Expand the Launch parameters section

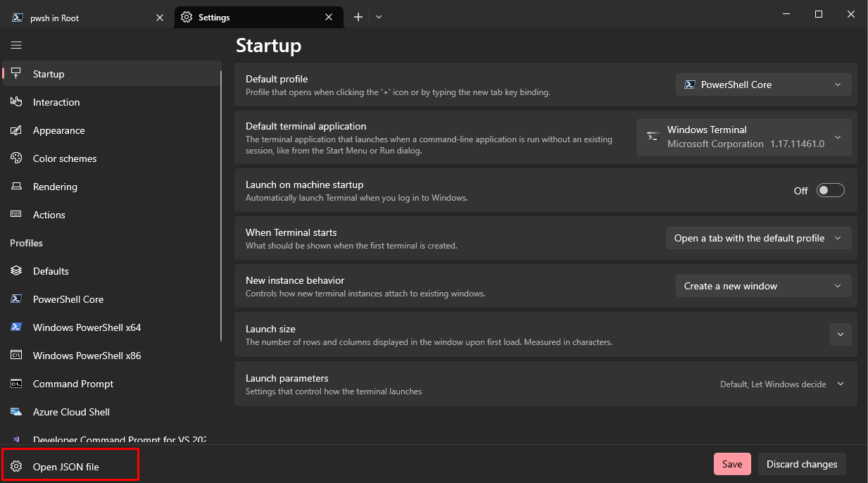click(x=841, y=384)
